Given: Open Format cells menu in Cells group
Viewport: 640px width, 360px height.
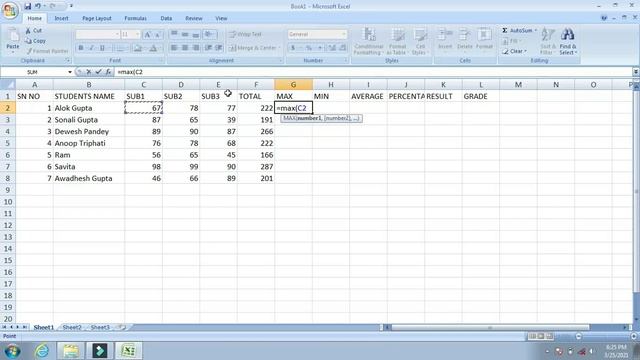Looking at the screenshot, I should pos(484,39).
